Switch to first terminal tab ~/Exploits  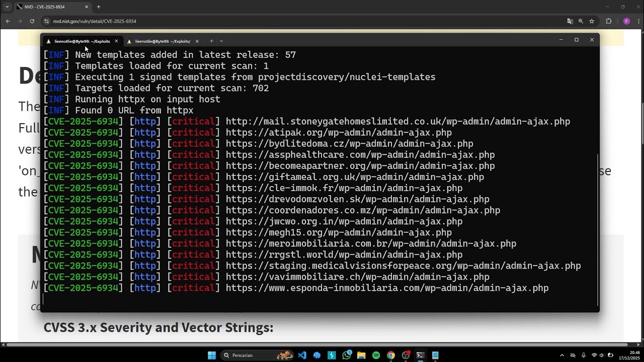point(83,41)
